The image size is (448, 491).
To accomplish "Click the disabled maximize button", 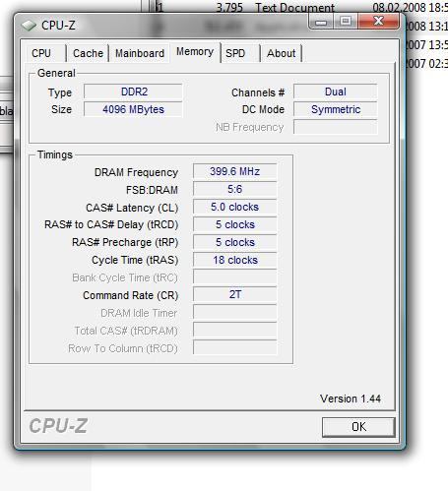I will tap(346, 22).
